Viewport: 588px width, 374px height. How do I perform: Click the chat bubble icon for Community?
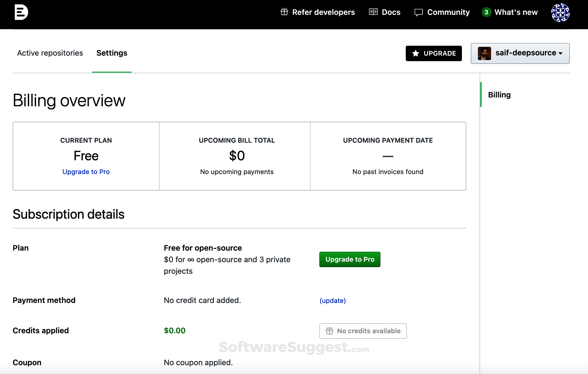point(418,12)
